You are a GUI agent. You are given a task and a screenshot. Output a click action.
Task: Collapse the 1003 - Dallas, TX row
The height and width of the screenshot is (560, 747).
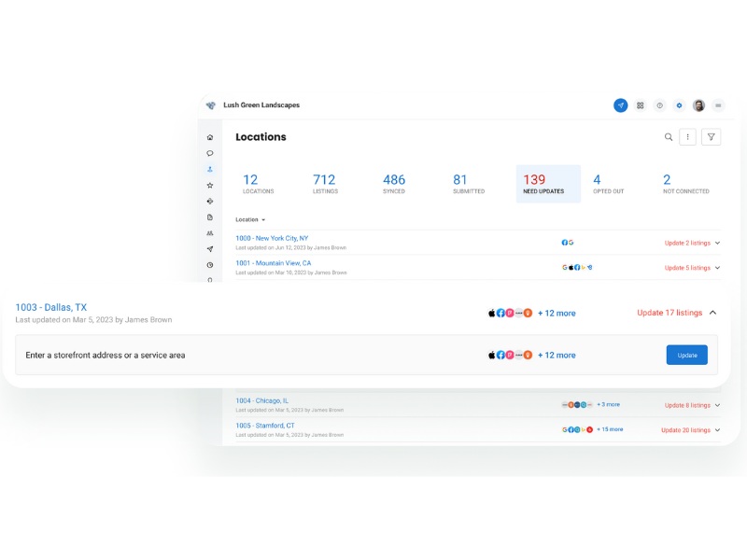tap(713, 313)
